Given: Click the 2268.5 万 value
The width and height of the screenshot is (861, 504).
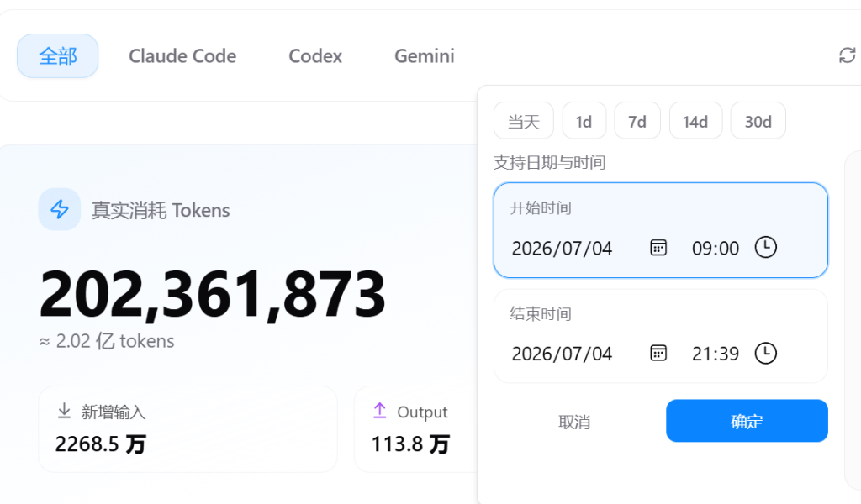Looking at the screenshot, I should 100,444.
